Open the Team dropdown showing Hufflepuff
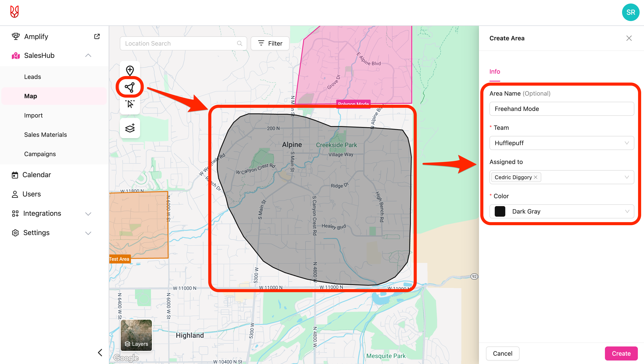This screenshot has height=364, width=644. pyautogui.click(x=561, y=143)
